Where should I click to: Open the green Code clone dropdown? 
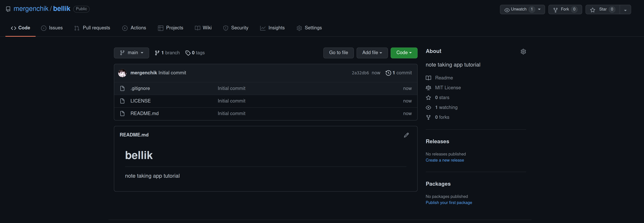pos(404,53)
